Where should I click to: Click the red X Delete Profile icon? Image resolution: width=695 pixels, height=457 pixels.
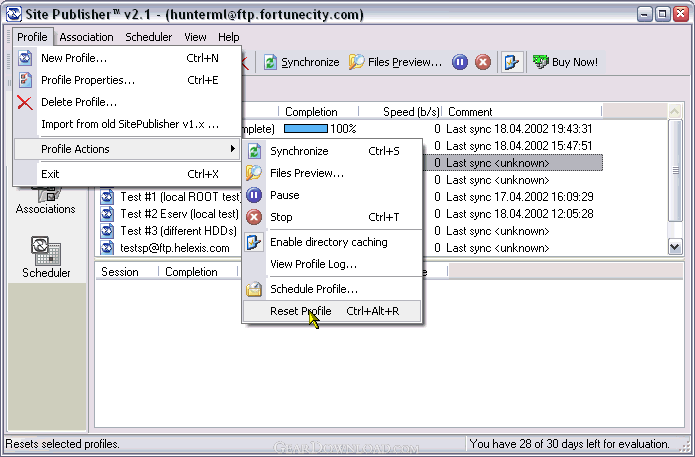pos(25,102)
